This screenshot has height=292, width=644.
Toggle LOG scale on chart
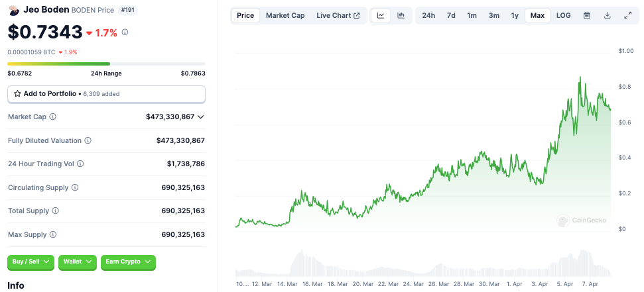[564, 16]
